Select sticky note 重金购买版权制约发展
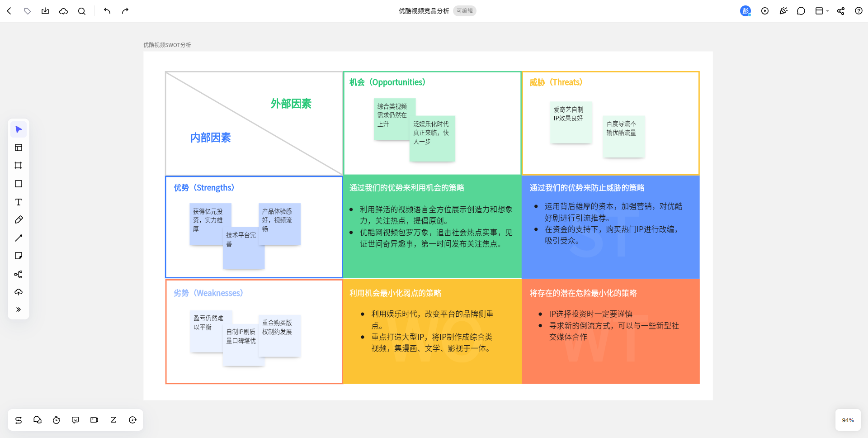868x438 pixels. [x=279, y=336]
